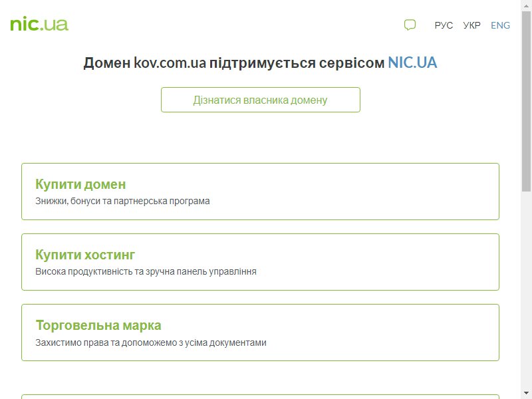532x399 pixels.
Task: Open the Купити хостинг card
Action: point(260,262)
